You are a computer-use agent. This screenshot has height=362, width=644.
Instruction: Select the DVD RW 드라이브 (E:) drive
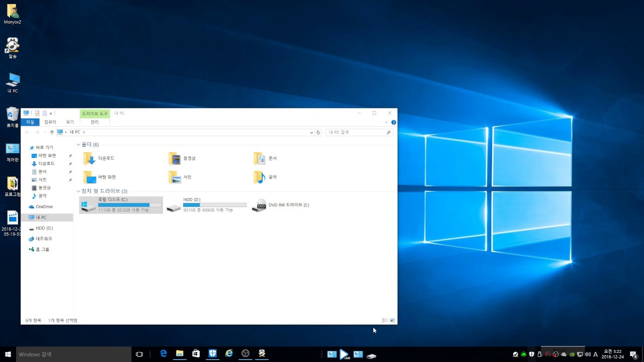pyautogui.click(x=281, y=205)
